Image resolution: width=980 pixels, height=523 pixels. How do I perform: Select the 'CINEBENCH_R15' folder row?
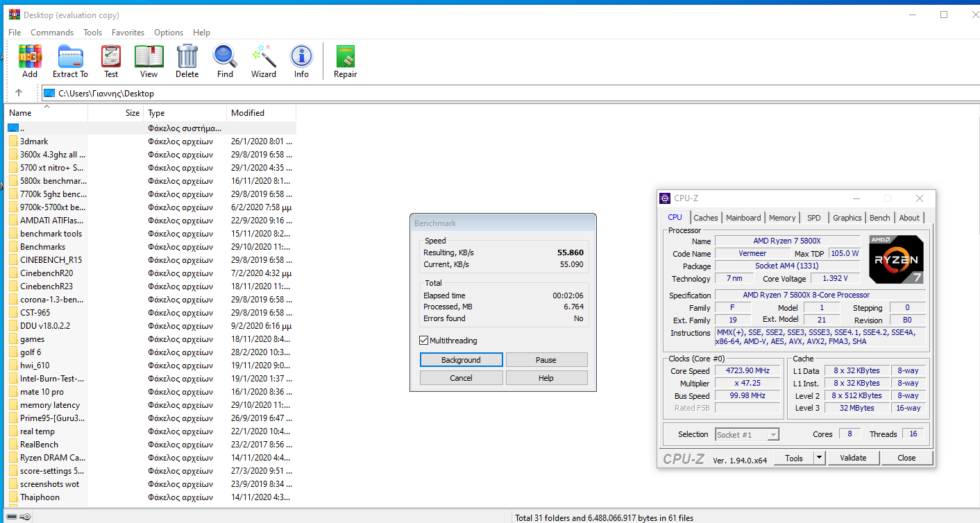(x=151, y=260)
